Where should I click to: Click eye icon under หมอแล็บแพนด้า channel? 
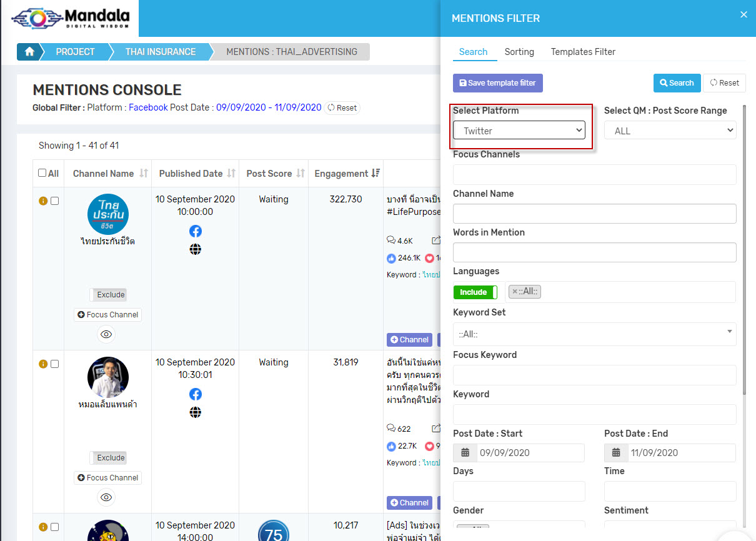coord(106,497)
